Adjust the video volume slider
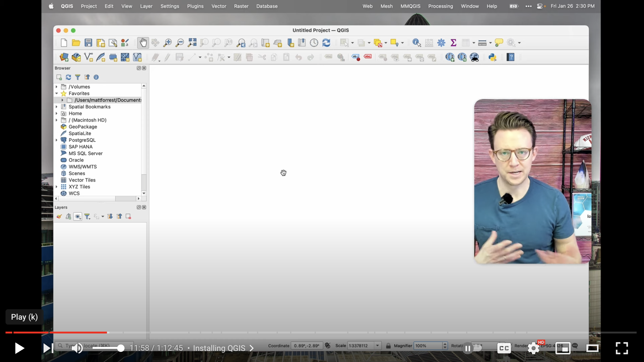The height and width of the screenshot is (362, 644). (x=109, y=348)
